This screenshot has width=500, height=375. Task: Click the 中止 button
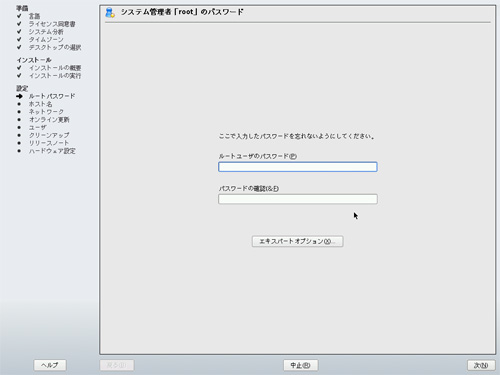point(301,365)
